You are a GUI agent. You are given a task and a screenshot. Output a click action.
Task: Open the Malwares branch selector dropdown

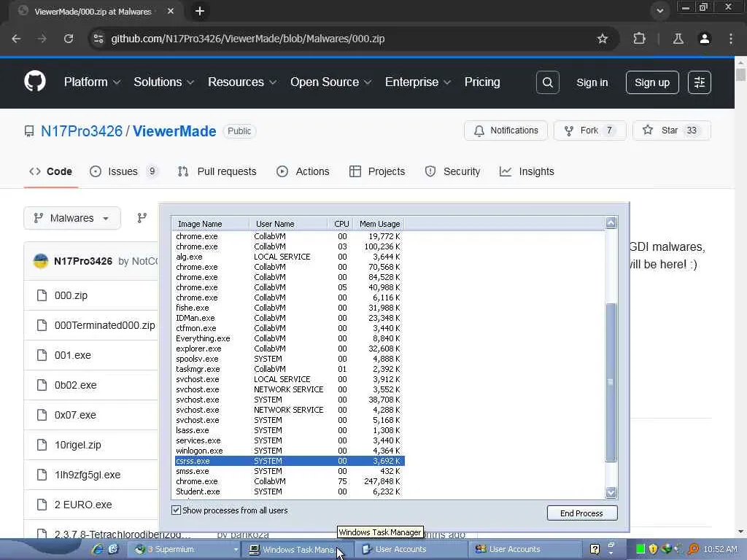point(72,218)
